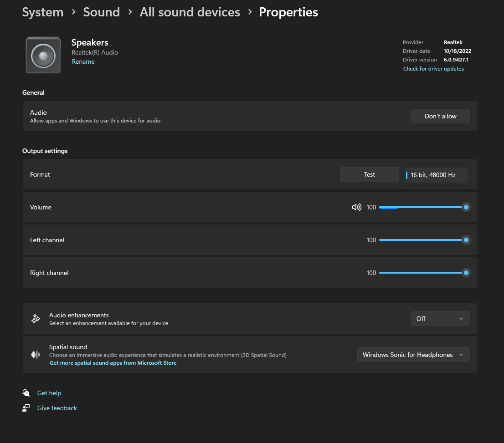Click the Volume slider handle
504x443 pixels.
[x=466, y=207]
